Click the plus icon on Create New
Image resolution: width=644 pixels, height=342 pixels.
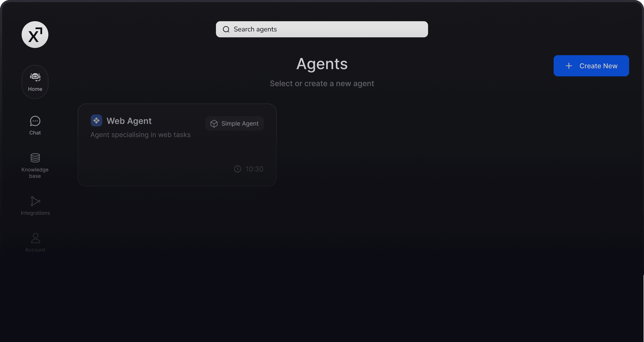569,66
